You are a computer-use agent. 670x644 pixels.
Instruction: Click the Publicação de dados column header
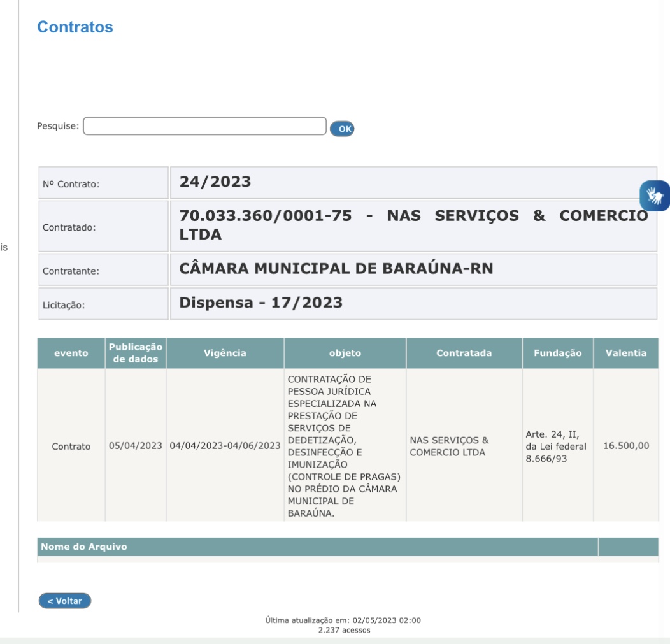point(136,353)
